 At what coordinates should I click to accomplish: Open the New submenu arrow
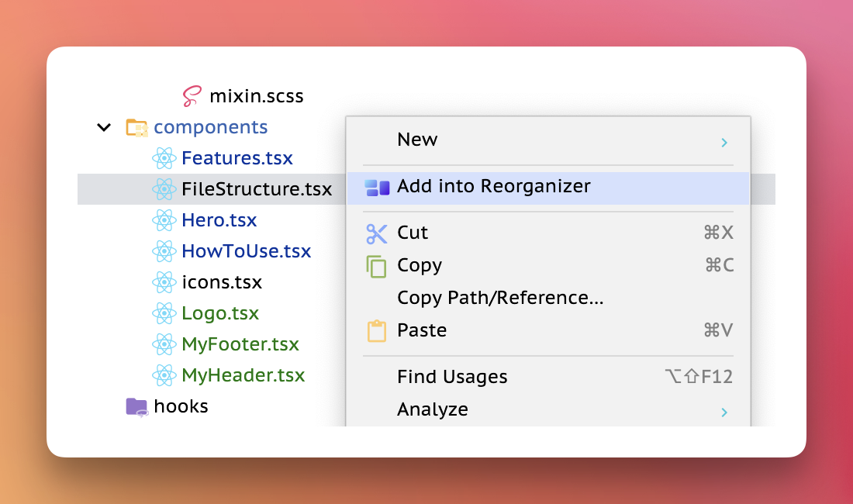725,142
